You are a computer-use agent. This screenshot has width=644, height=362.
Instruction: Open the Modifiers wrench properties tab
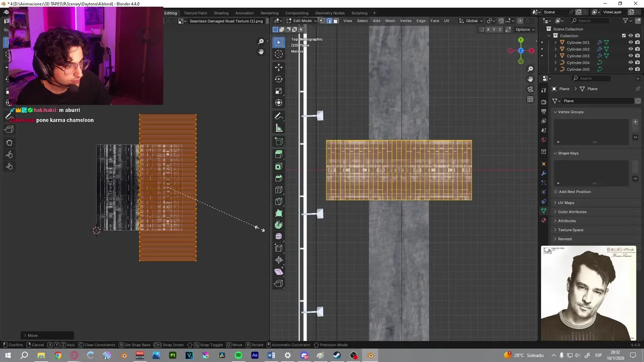pyautogui.click(x=543, y=173)
